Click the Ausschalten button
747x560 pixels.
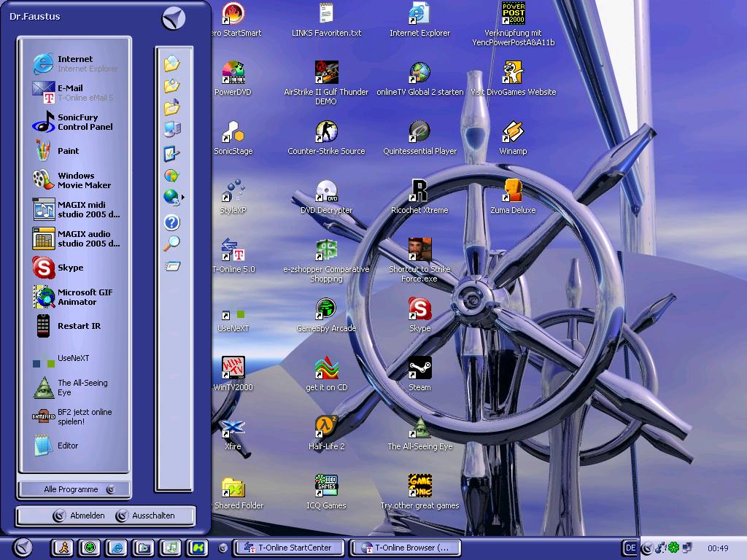[145, 516]
